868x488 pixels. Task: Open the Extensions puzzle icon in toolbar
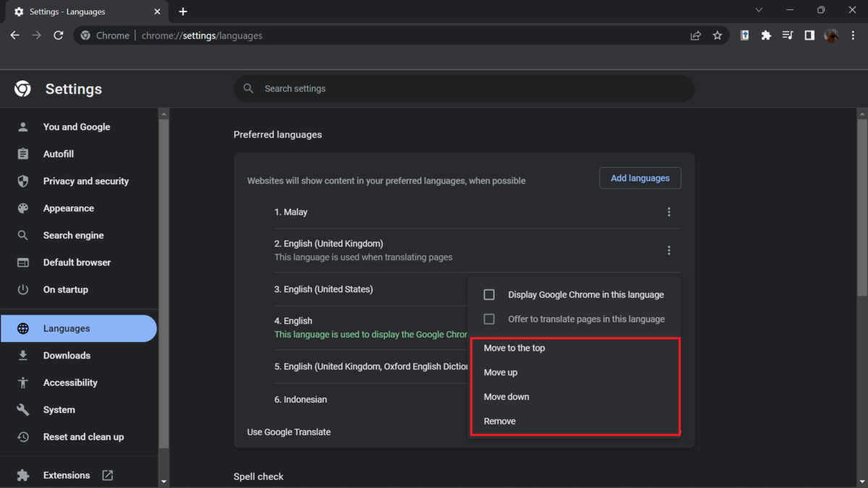(x=766, y=35)
